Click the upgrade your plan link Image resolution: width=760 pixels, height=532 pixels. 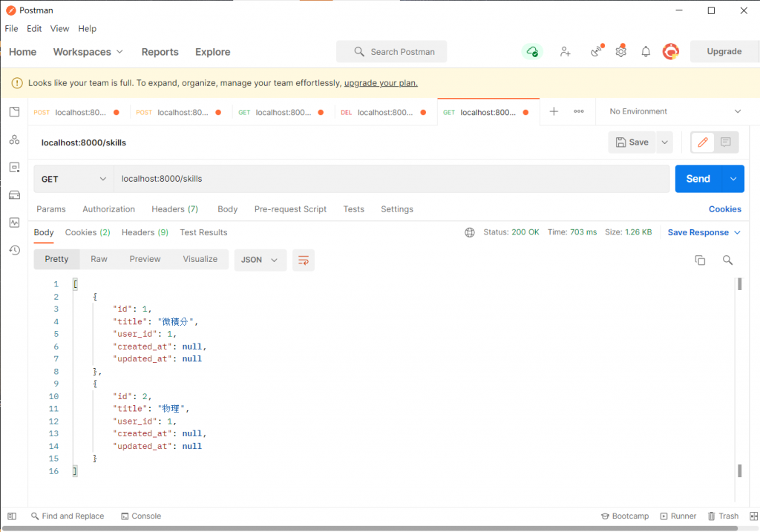381,83
